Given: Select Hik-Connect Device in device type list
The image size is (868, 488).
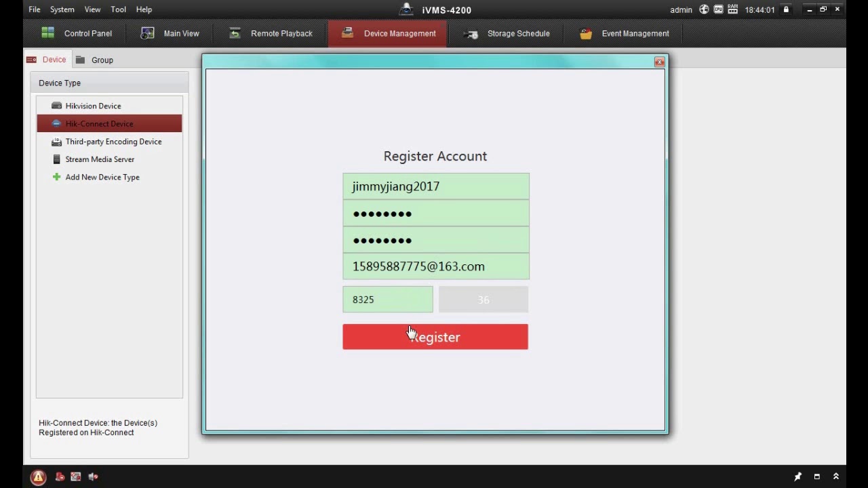Looking at the screenshot, I should click(x=109, y=123).
